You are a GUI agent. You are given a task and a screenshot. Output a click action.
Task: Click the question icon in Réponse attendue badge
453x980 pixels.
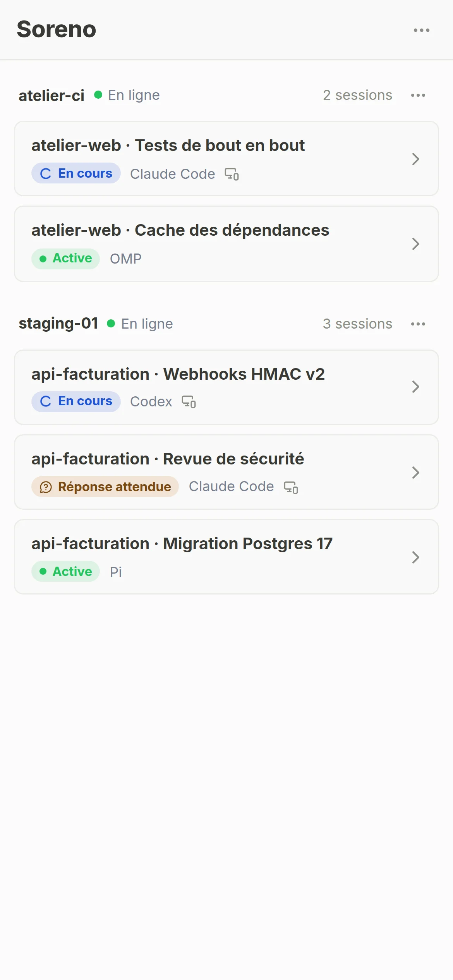46,487
